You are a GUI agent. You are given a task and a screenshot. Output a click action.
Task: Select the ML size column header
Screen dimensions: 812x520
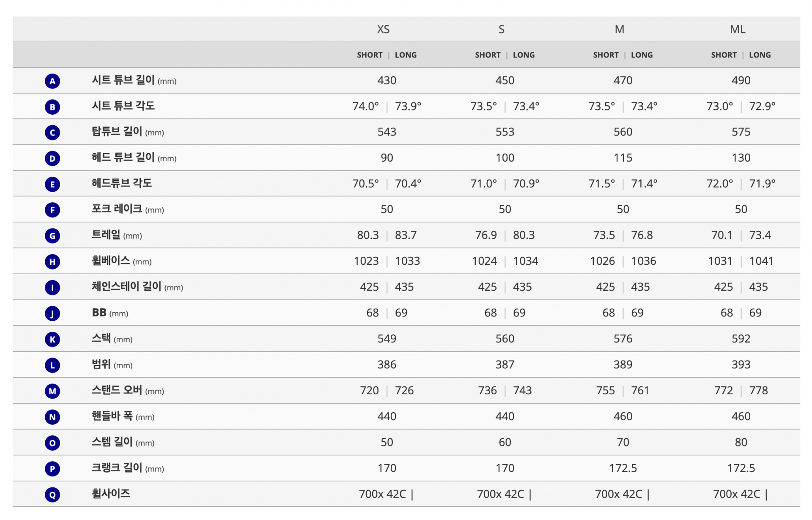738,29
